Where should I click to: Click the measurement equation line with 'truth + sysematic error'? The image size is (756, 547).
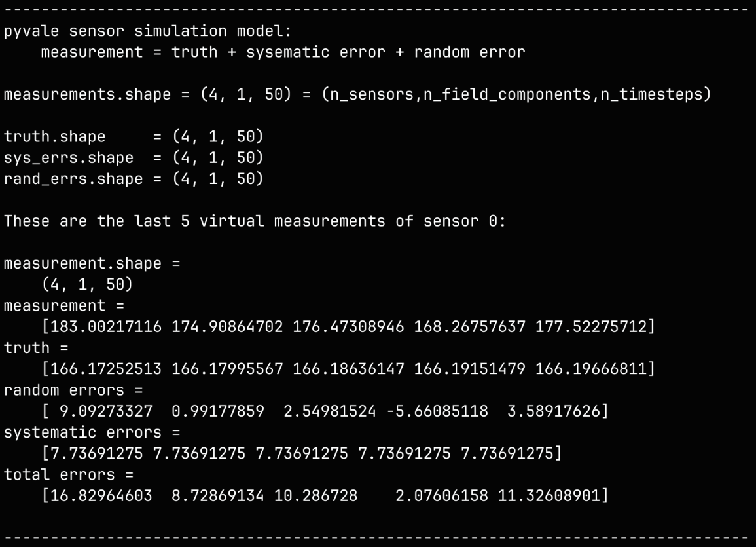pyautogui.click(x=283, y=52)
